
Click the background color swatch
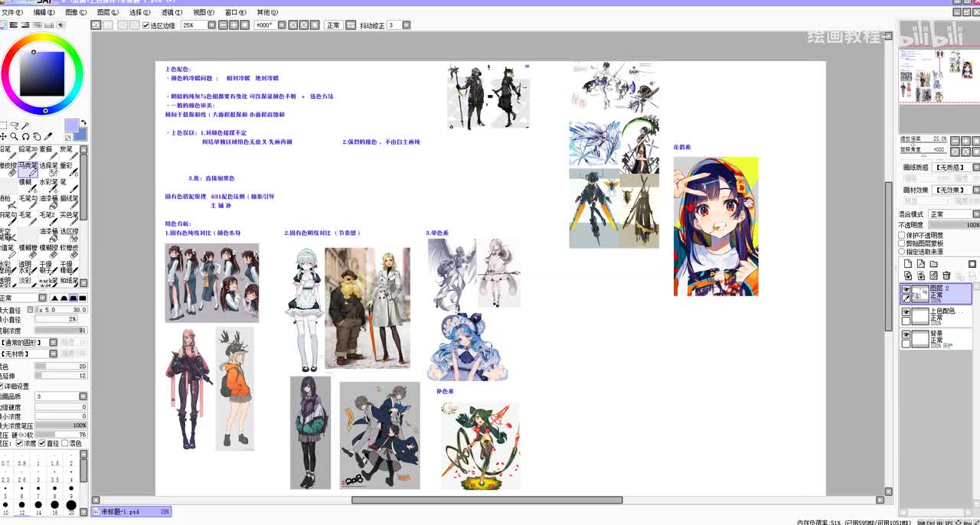(82, 135)
